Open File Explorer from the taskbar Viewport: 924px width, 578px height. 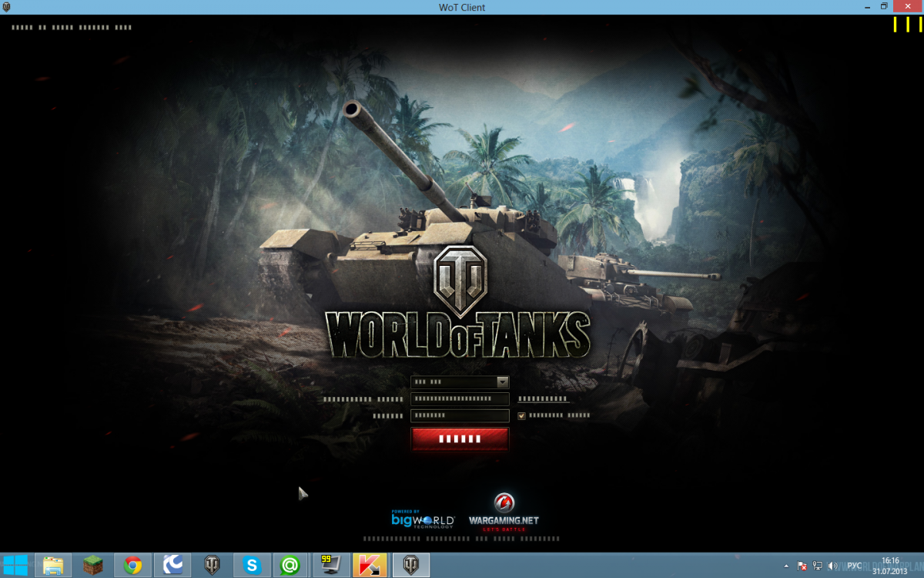coord(53,565)
